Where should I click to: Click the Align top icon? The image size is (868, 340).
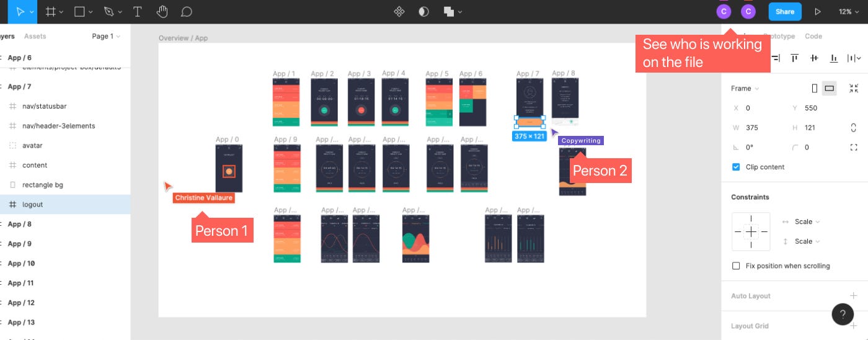794,58
